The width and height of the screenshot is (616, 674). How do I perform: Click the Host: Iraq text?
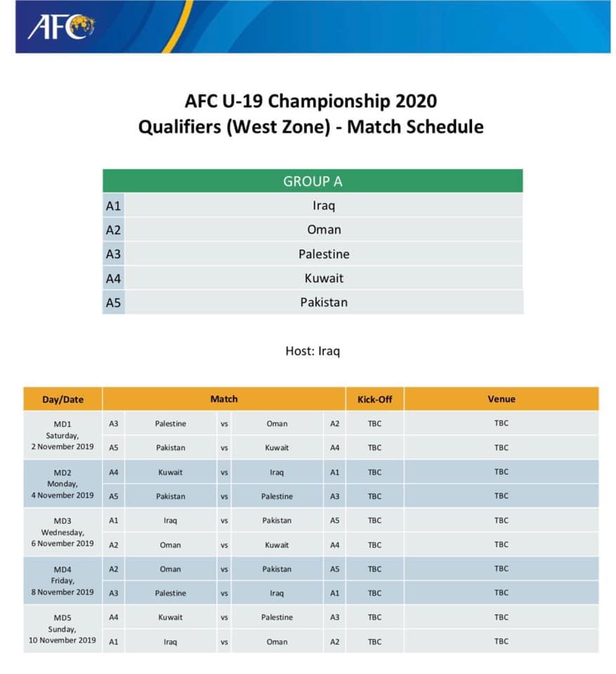[313, 351]
